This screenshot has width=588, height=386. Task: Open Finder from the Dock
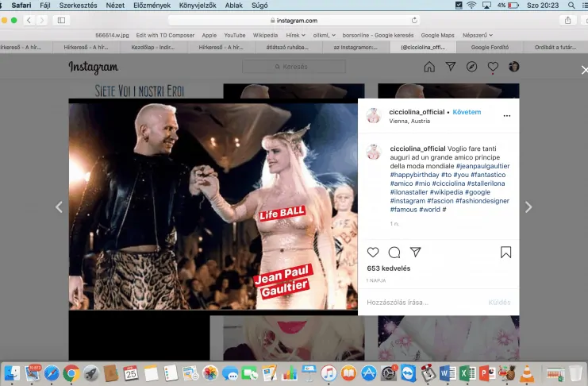pyautogui.click(x=12, y=373)
